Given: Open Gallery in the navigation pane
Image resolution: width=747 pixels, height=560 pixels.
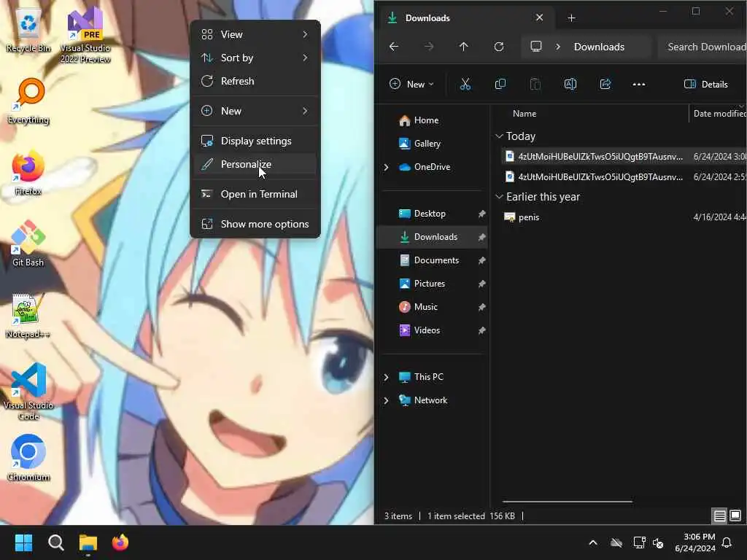Looking at the screenshot, I should tap(432, 144).
